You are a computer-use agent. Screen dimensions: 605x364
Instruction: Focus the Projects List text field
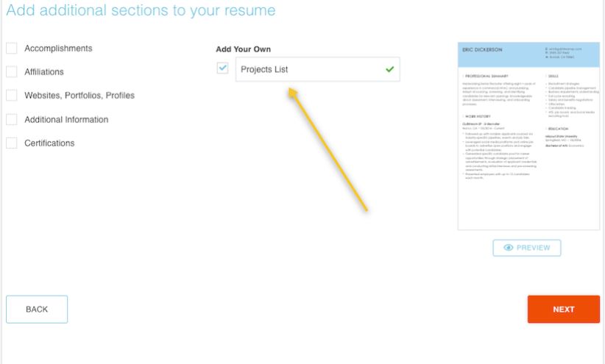[x=317, y=69]
